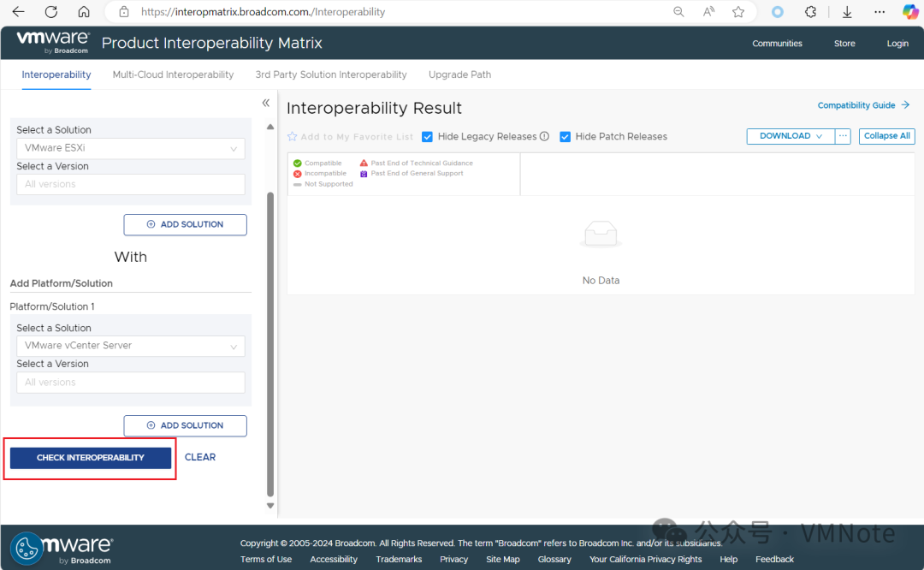Reload the page with the refresh icon
Image resolution: width=924 pixels, height=570 pixels.
pos(51,12)
